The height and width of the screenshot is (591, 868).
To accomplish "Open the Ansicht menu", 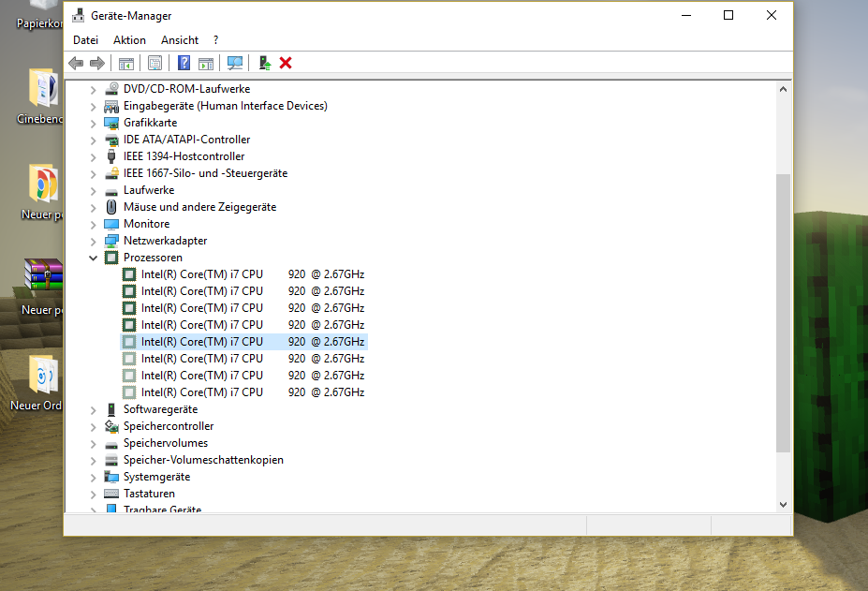I will coord(180,40).
